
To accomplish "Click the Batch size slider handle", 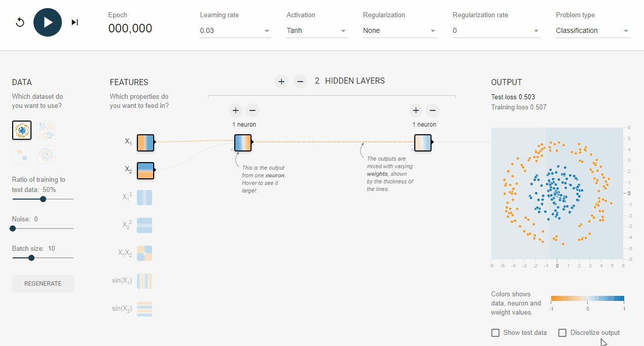I will point(31,258).
